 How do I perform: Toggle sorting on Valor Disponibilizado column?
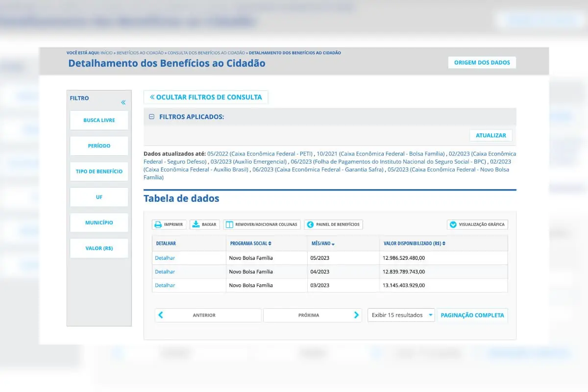pos(444,243)
